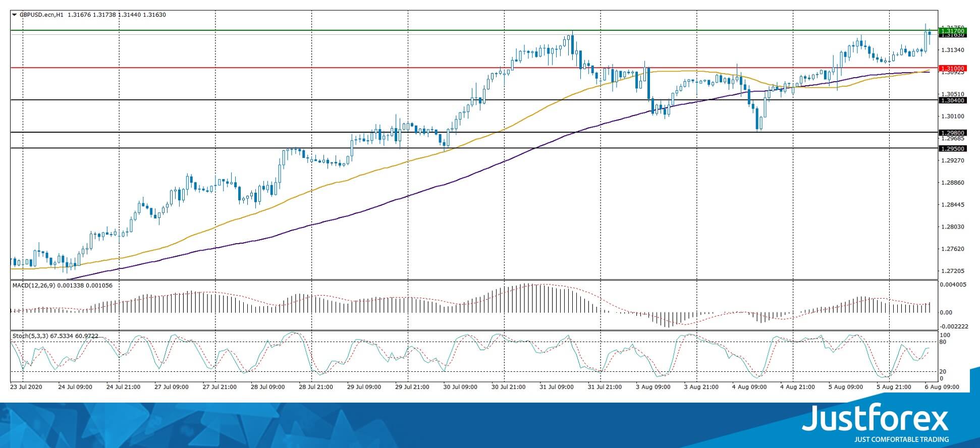
Task: Click the 1.27205 price axis value
Action: [x=953, y=271]
